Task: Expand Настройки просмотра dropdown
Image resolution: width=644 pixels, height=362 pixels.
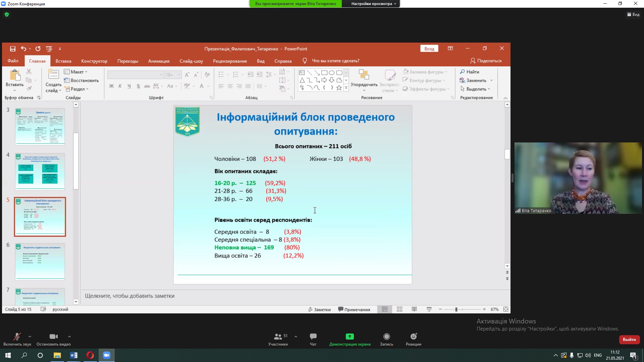Action: point(373,4)
